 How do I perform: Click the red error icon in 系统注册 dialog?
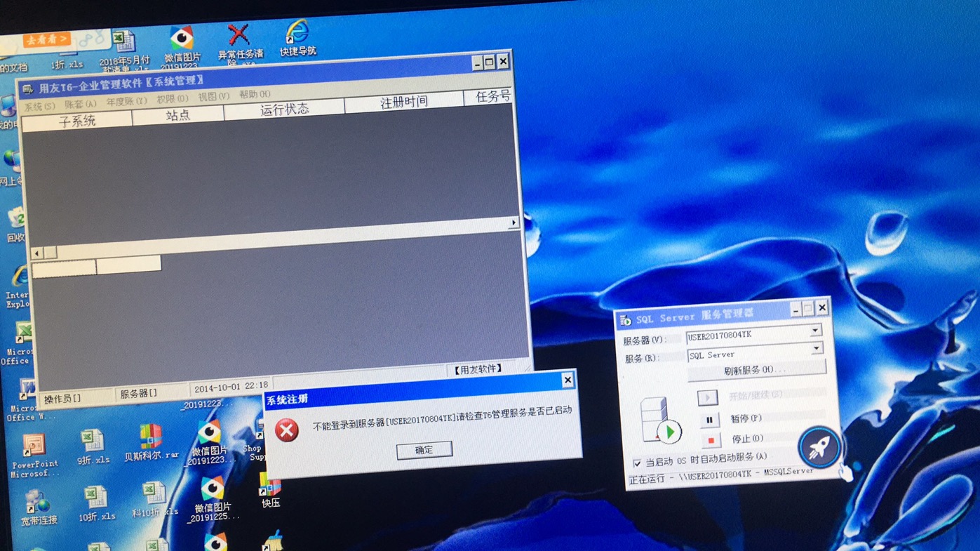click(x=286, y=430)
